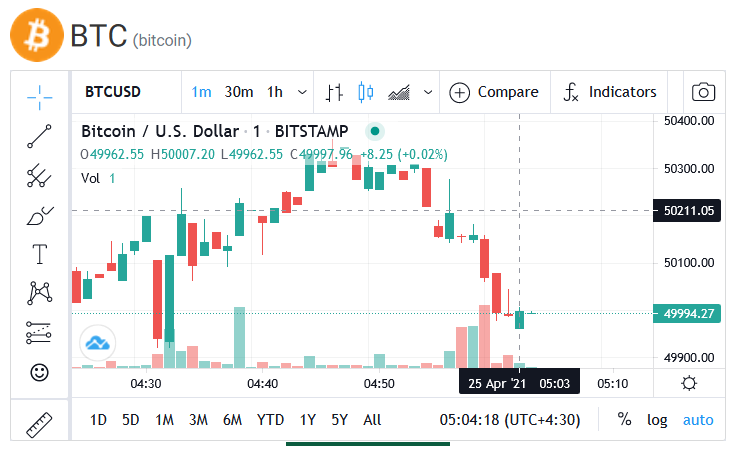
Task: Select the trend line drawing tool
Action: pyautogui.click(x=40, y=136)
